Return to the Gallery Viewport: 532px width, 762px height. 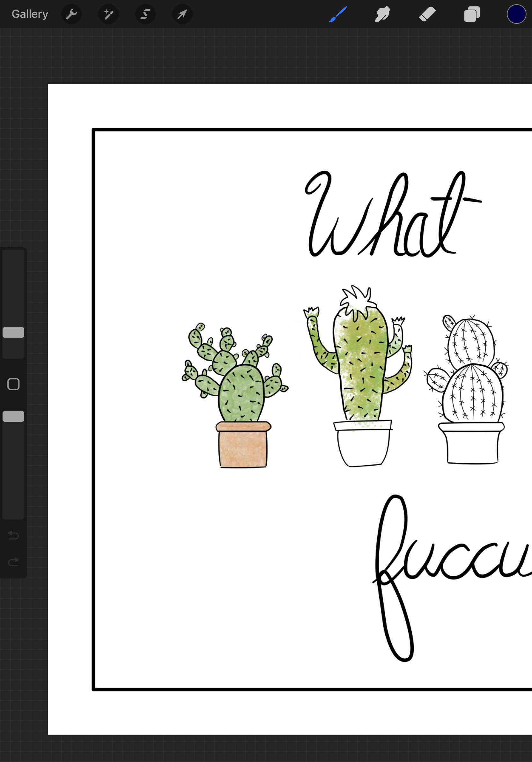pyautogui.click(x=30, y=14)
